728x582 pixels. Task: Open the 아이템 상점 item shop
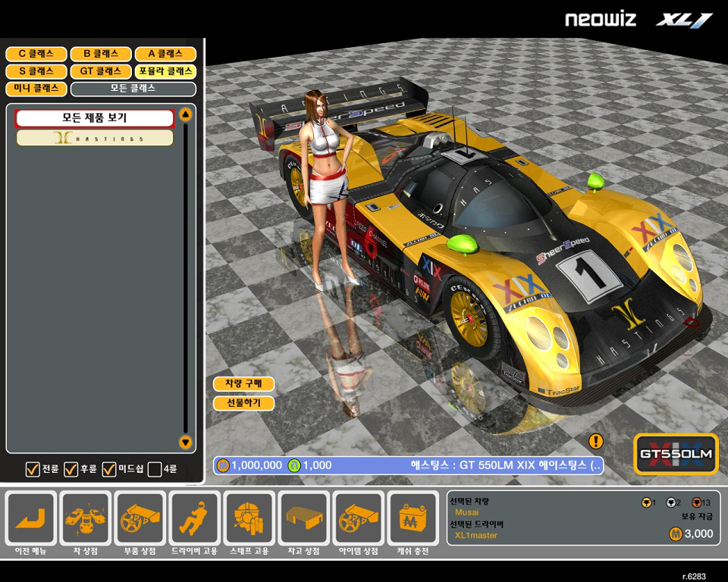(359, 518)
